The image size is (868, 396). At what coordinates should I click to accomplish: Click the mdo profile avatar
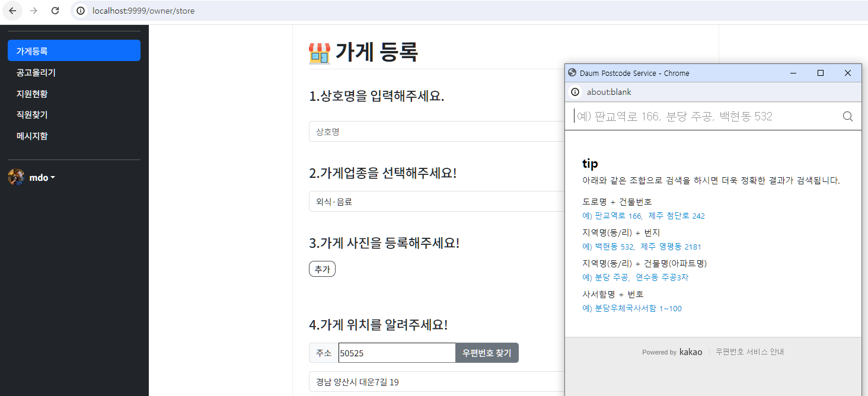pyautogui.click(x=16, y=177)
